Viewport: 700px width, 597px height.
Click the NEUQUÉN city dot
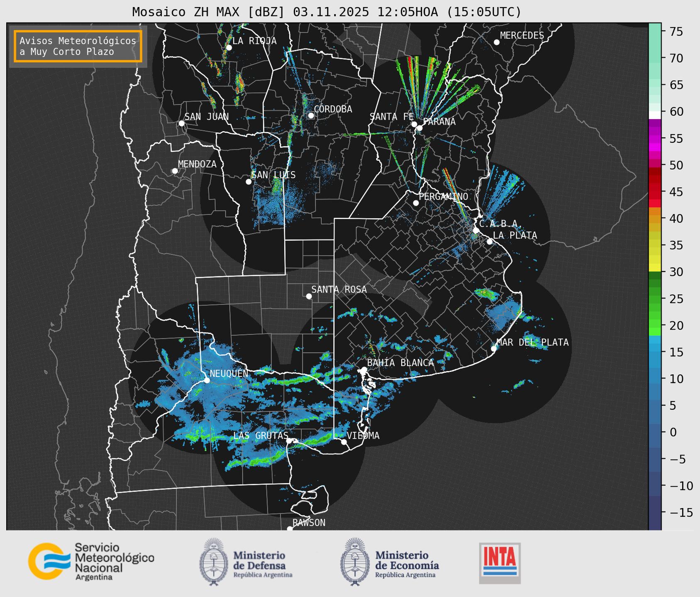pos(207,380)
